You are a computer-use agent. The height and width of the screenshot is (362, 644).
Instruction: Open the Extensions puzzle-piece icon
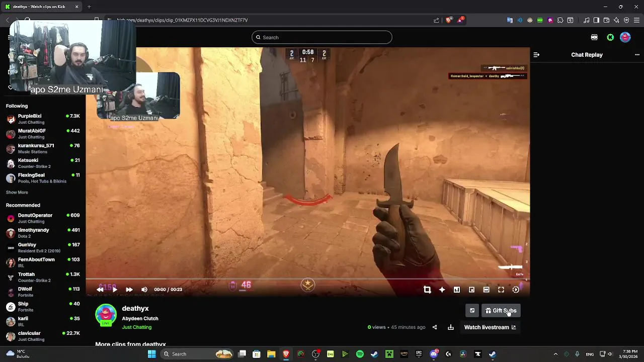560,20
